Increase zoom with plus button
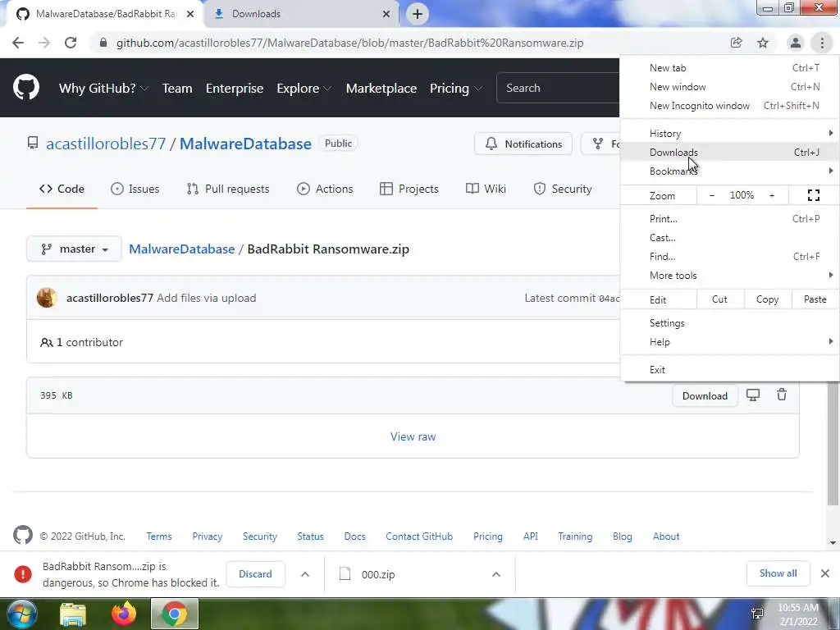Image resolution: width=840 pixels, height=630 pixels. (x=772, y=195)
